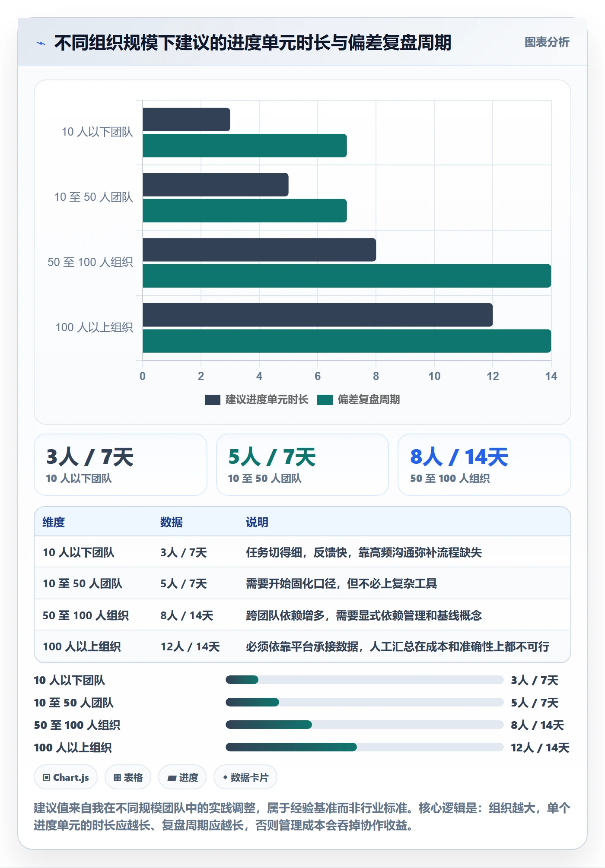
Task: Click the footer note paragraph
Action: coord(302,817)
